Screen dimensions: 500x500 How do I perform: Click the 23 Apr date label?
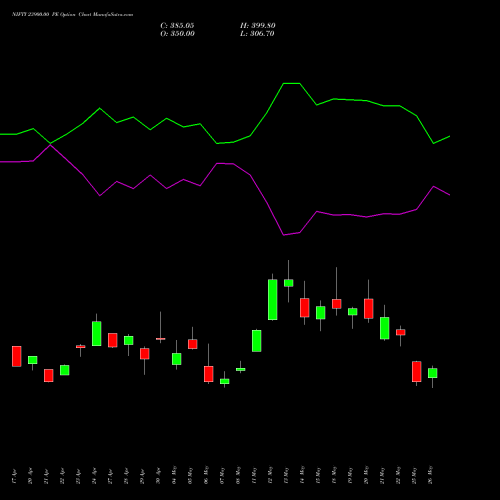(78, 476)
